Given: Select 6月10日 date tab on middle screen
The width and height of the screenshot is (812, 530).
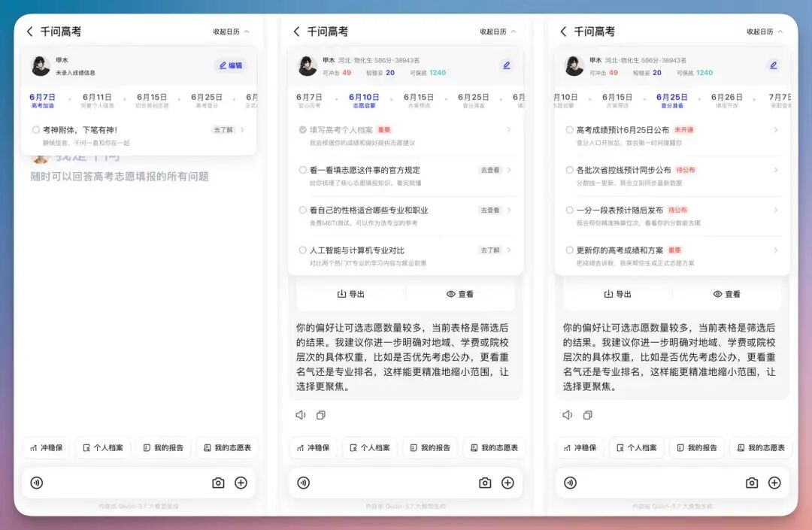Looking at the screenshot, I should click(364, 101).
